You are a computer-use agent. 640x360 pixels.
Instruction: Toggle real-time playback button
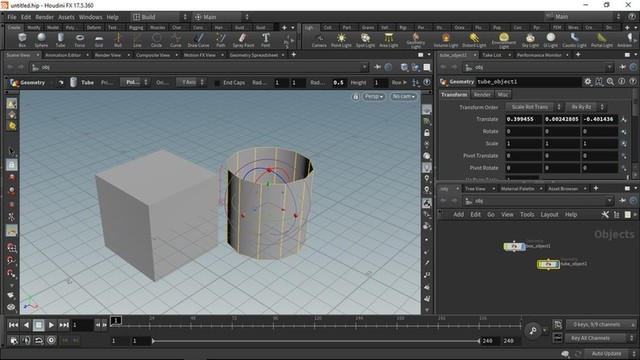(51, 340)
